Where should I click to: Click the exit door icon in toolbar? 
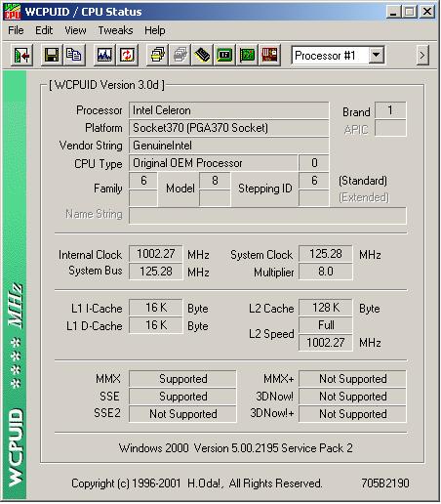21,56
